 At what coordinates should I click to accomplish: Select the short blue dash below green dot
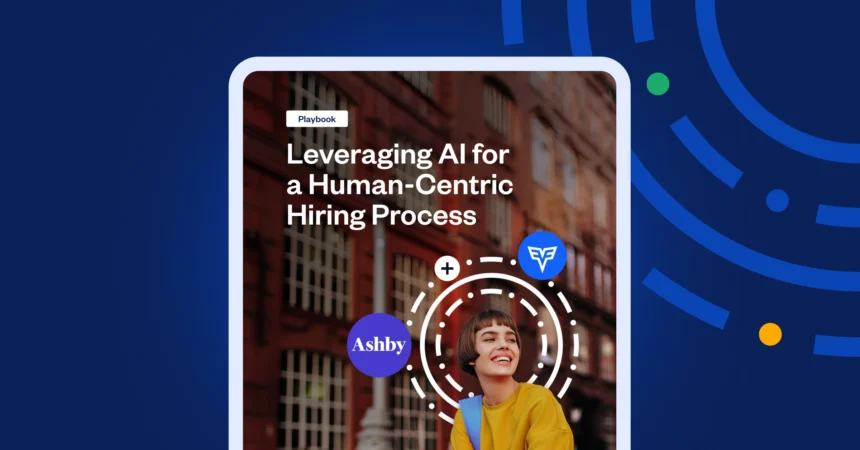(x=706, y=151)
